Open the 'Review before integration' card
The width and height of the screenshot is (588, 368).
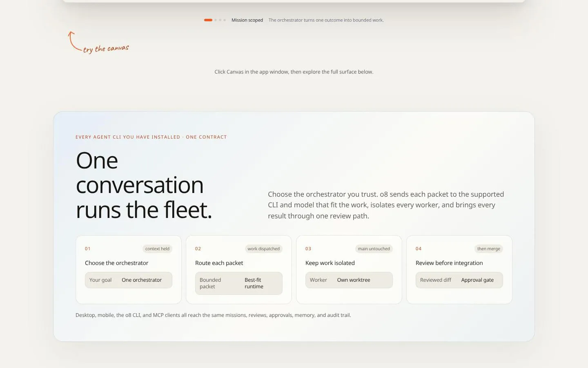click(x=459, y=269)
